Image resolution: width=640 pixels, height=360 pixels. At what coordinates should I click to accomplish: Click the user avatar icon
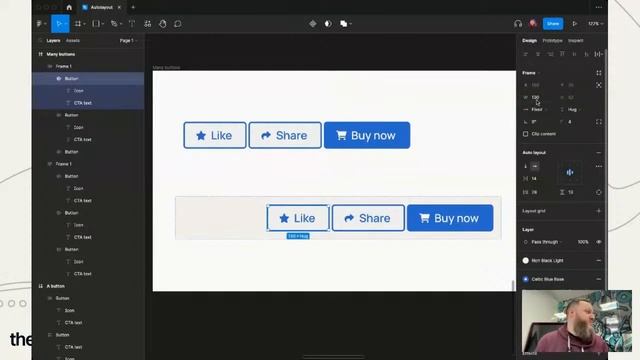pos(533,23)
